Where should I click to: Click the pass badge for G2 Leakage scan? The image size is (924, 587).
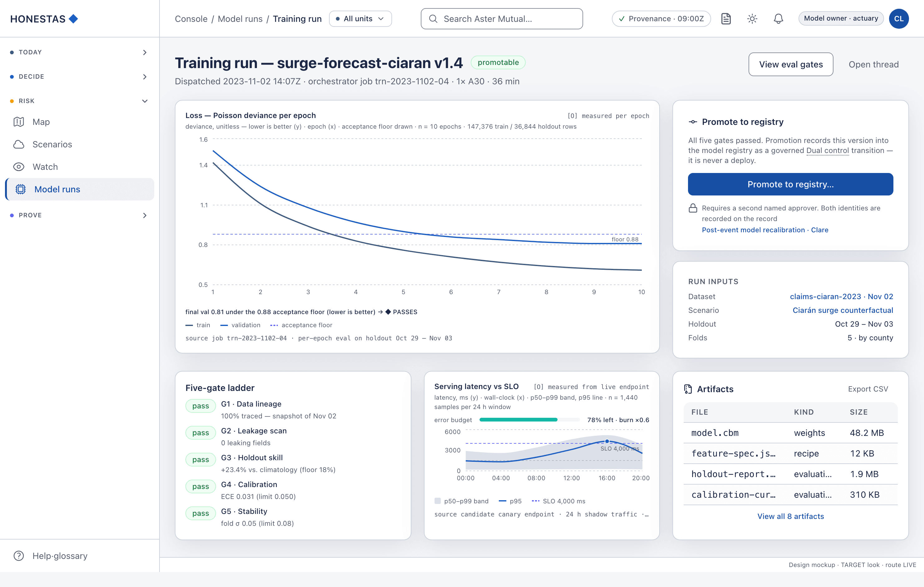click(x=201, y=433)
